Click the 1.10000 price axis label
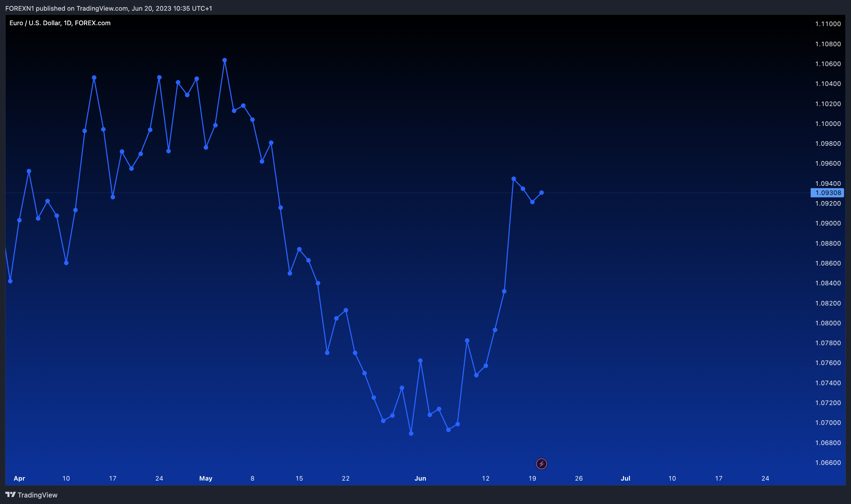851x504 pixels. click(828, 124)
